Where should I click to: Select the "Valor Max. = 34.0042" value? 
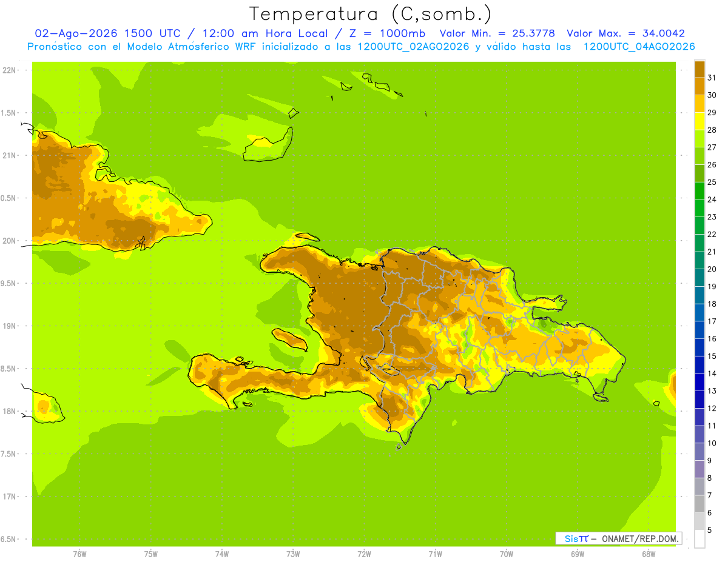(x=625, y=33)
